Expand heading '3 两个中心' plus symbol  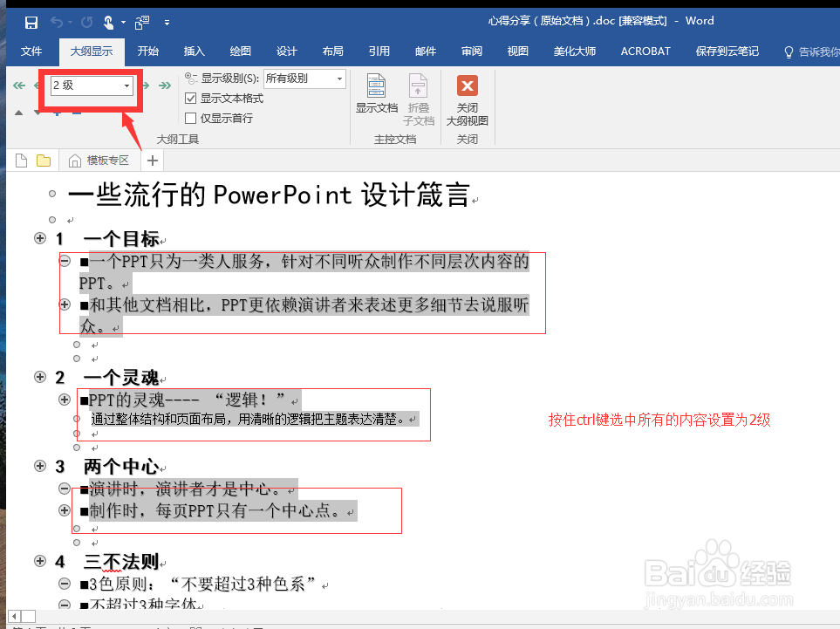(40, 466)
